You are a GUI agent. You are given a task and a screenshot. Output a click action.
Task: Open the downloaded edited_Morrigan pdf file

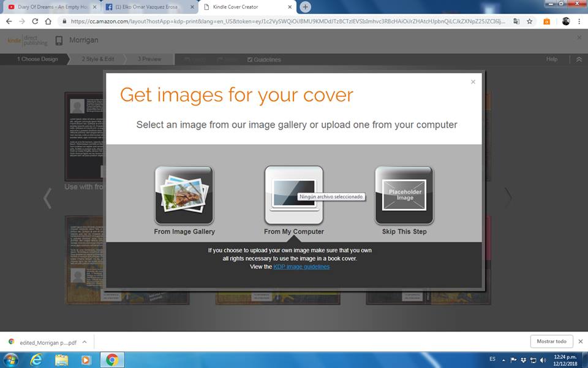coord(43,342)
